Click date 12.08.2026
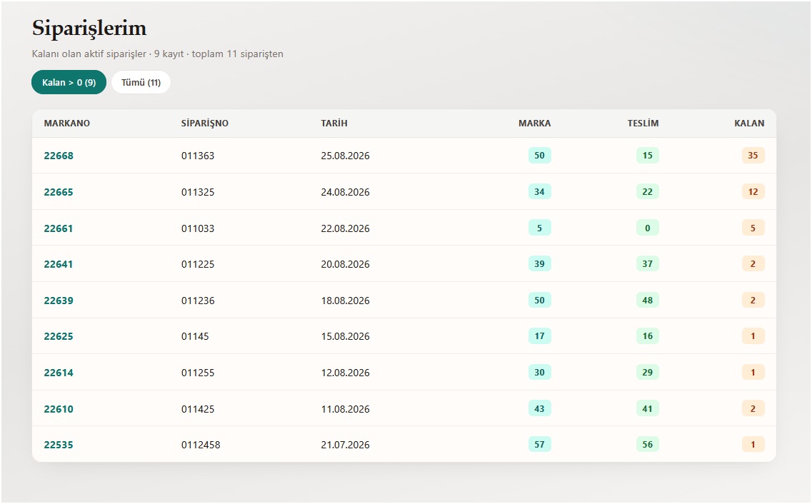 (x=346, y=373)
